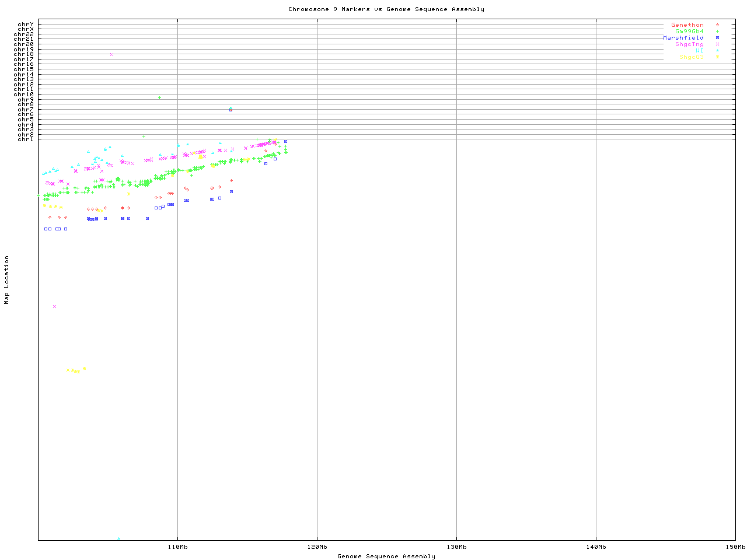Click the ShgcTng legend text
The width and height of the screenshot is (747, 560).
point(689,44)
